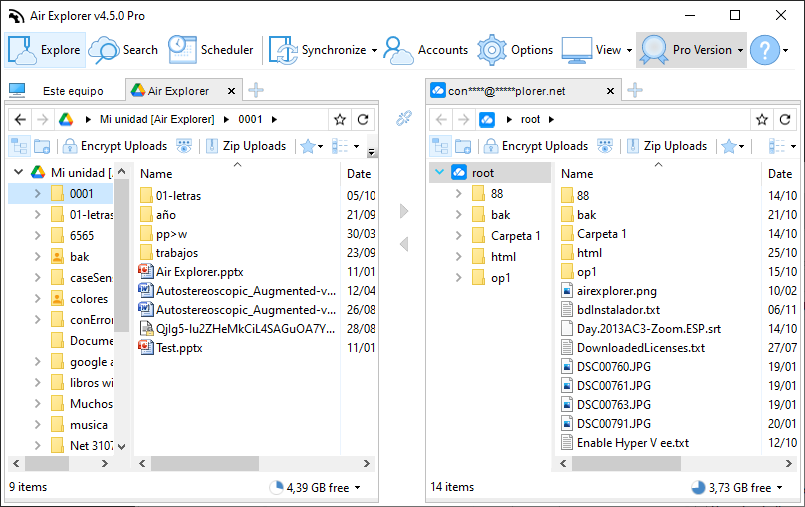Open the View dropdown menu
This screenshot has height=507, width=805.
(x=597, y=50)
